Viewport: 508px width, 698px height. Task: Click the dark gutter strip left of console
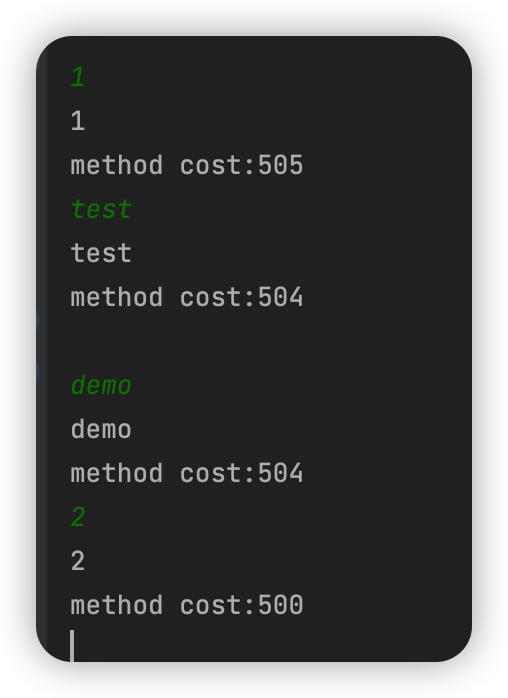(x=42, y=347)
